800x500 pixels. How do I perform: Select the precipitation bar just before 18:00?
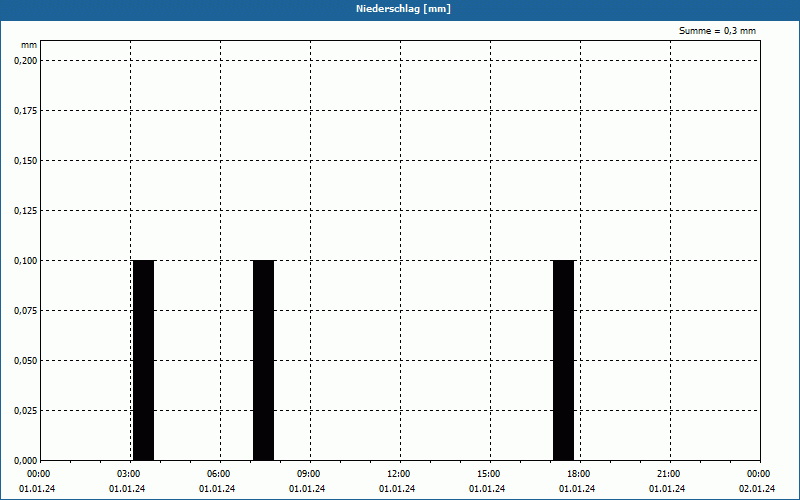click(x=563, y=360)
